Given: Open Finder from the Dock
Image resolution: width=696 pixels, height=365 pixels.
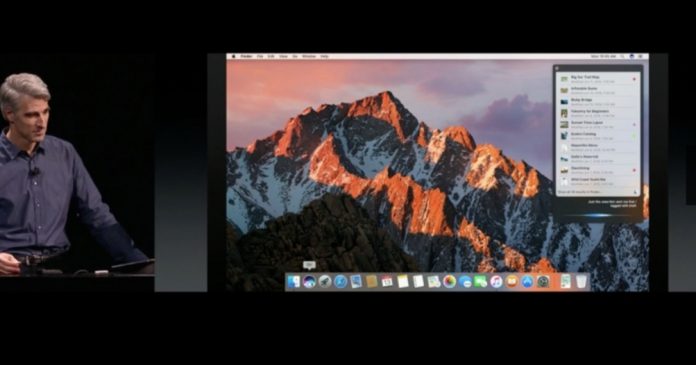Looking at the screenshot, I should [x=293, y=282].
